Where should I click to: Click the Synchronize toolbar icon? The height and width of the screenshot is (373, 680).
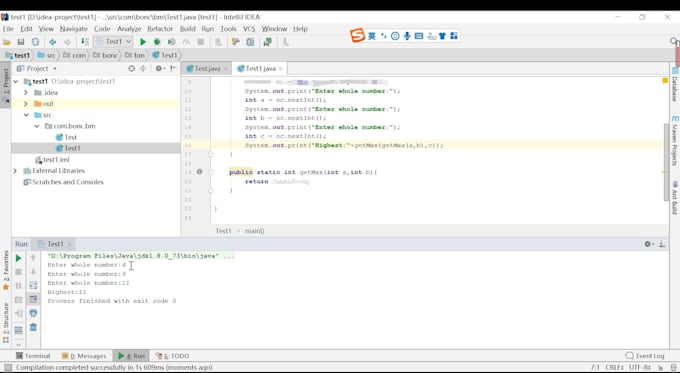point(35,42)
